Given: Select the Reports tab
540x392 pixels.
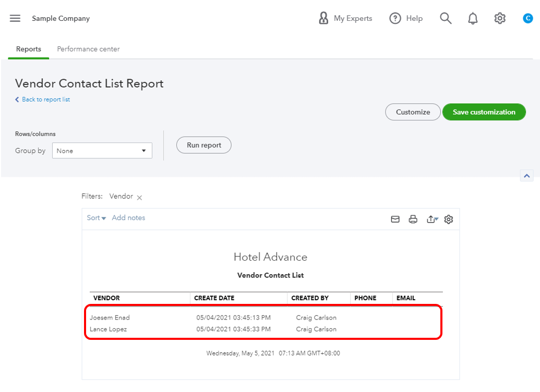Looking at the screenshot, I should click(28, 49).
